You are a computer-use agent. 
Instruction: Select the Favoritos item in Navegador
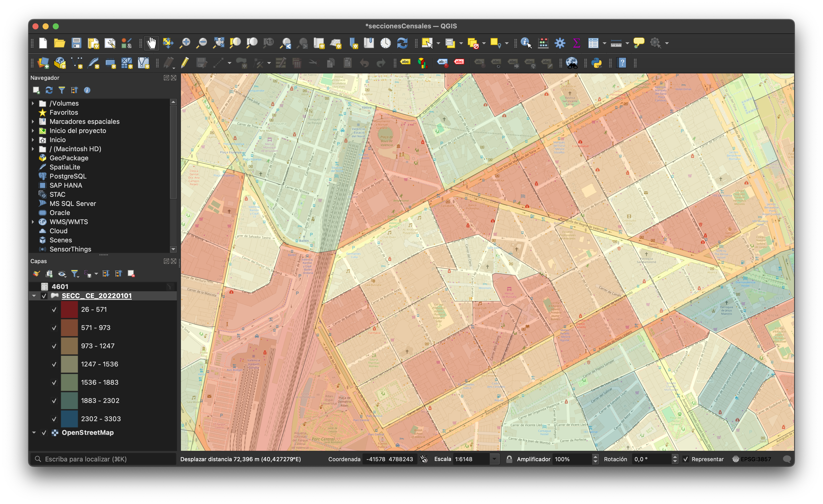(63, 112)
